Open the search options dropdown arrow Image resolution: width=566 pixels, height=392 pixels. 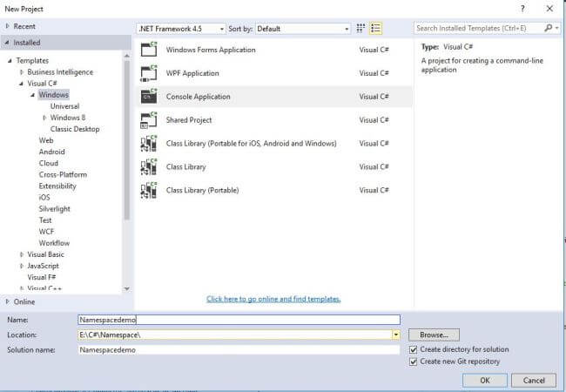point(557,28)
